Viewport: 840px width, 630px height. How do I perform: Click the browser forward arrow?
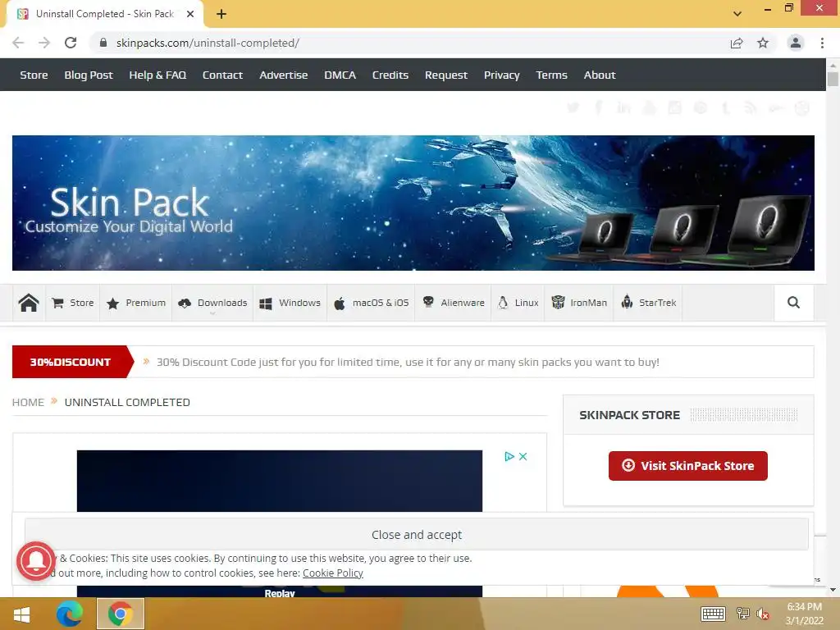pyautogui.click(x=44, y=43)
